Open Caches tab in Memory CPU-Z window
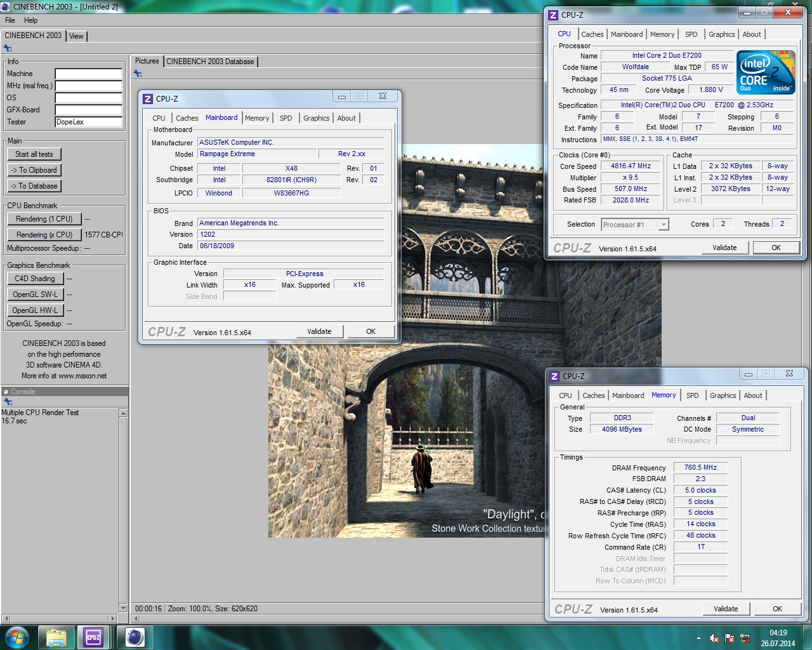The width and height of the screenshot is (812, 650). (594, 395)
